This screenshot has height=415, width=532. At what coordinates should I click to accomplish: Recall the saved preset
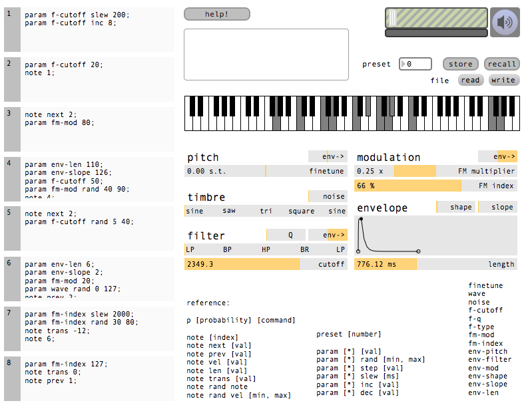pos(501,64)
